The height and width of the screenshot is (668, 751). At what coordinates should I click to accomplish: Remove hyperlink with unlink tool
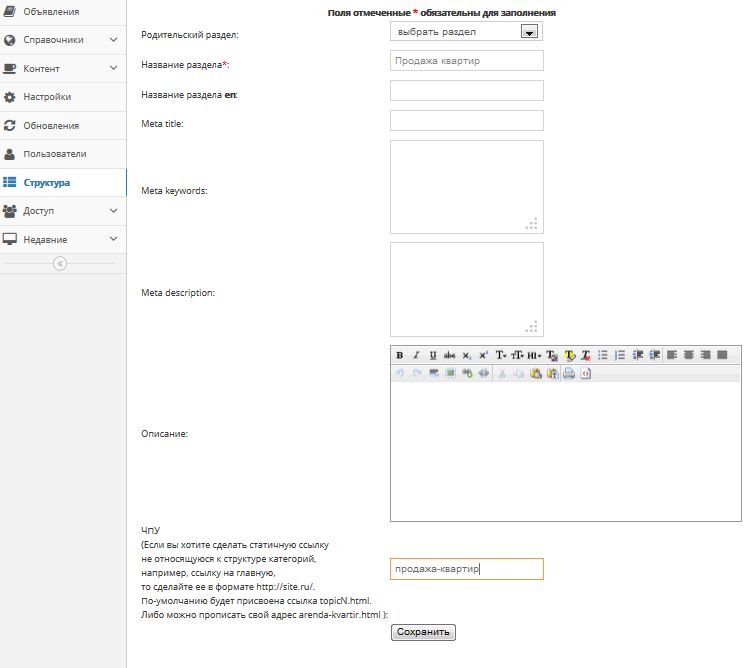point(484,374)
